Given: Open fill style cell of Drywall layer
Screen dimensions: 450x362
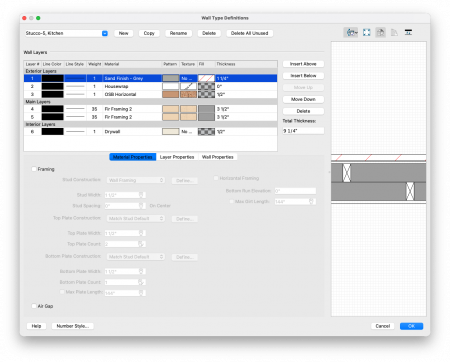Looking at the screenshot, I should [206, 132].
